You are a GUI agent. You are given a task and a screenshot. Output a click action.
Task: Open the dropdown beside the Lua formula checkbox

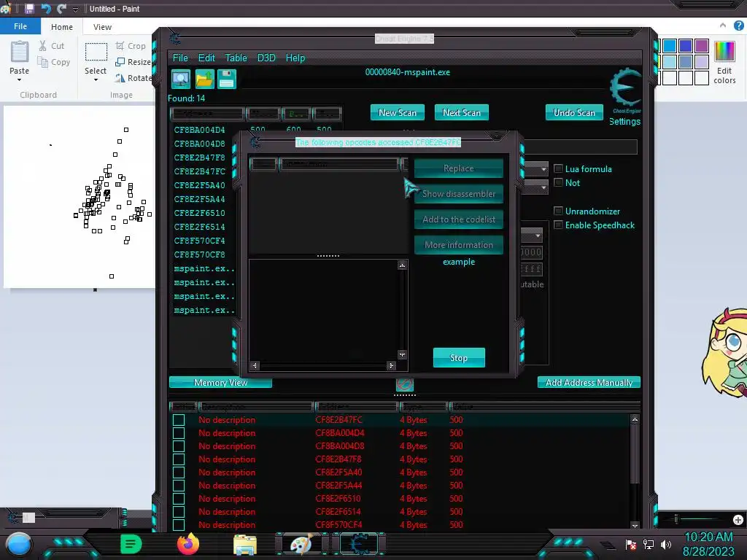tap(543, 169)
